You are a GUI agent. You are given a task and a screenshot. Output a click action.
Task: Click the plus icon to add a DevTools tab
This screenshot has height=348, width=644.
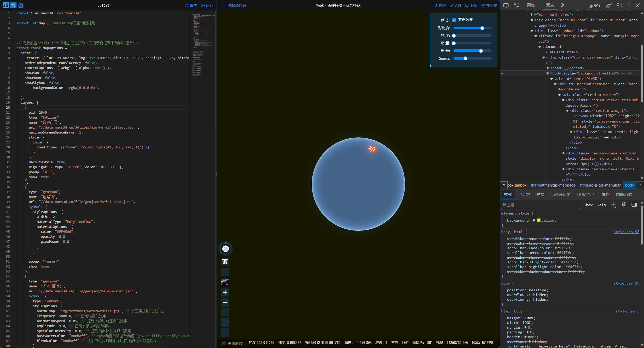click(x=573, y=5)
